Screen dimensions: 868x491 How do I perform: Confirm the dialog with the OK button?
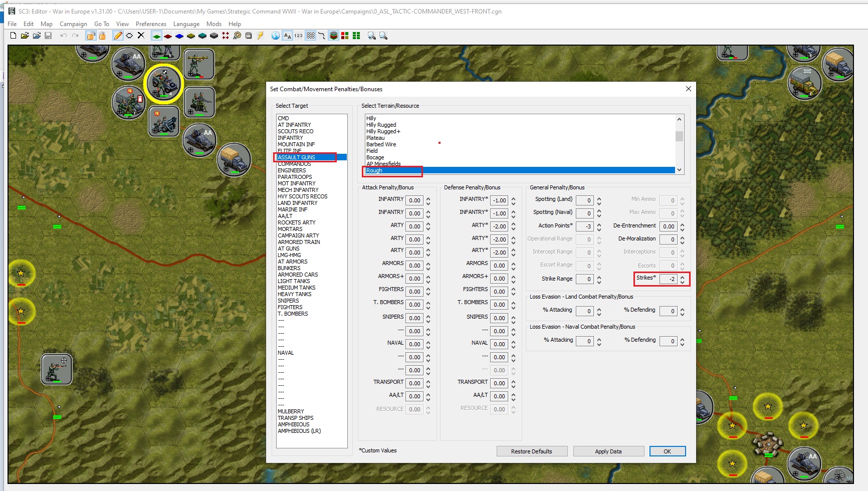668,451
